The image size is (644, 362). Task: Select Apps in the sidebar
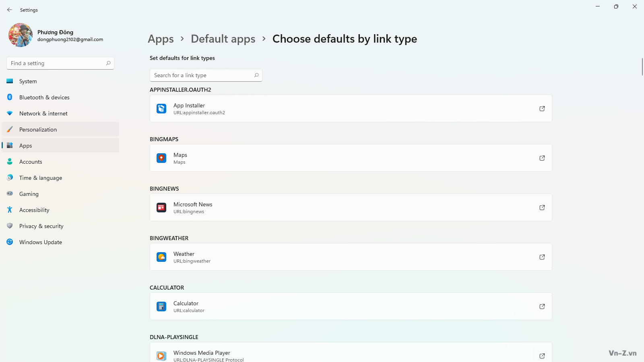(60, 146)
